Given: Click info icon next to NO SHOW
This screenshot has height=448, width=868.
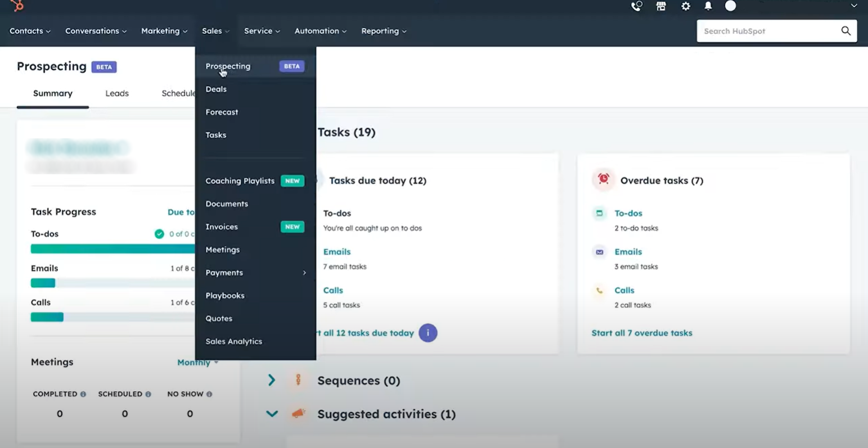Looking at the screenshot, I should (209, 394).
